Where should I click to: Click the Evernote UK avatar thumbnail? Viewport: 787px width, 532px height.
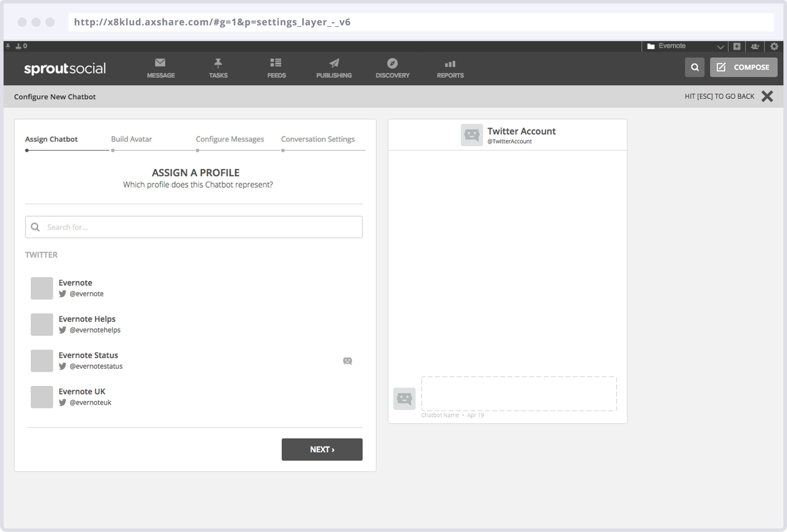(x=42, y=397)
